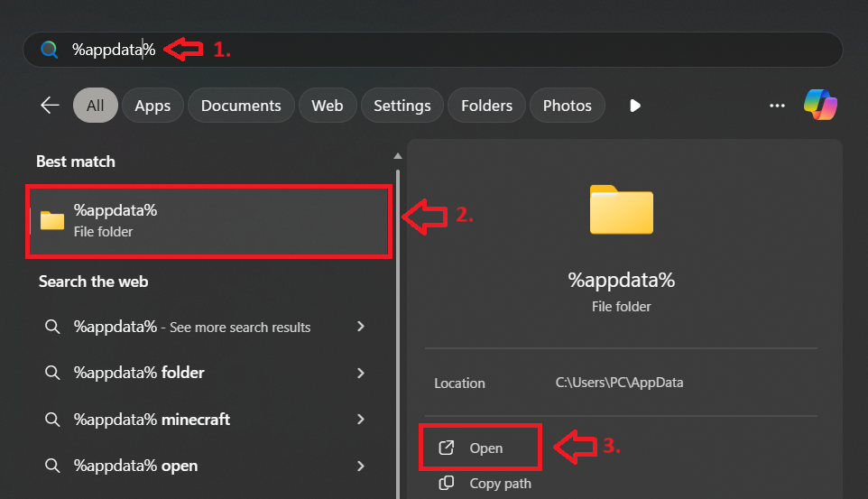Open the Copilot icon
This screenshot has width=868, height=499.
click(x=820, y=106)
